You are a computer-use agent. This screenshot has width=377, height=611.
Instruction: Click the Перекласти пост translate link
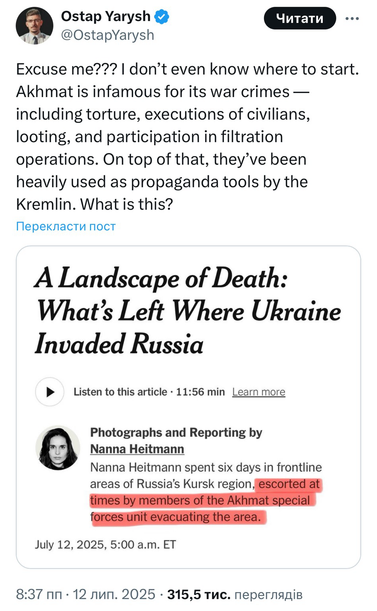tap(66, 226)
